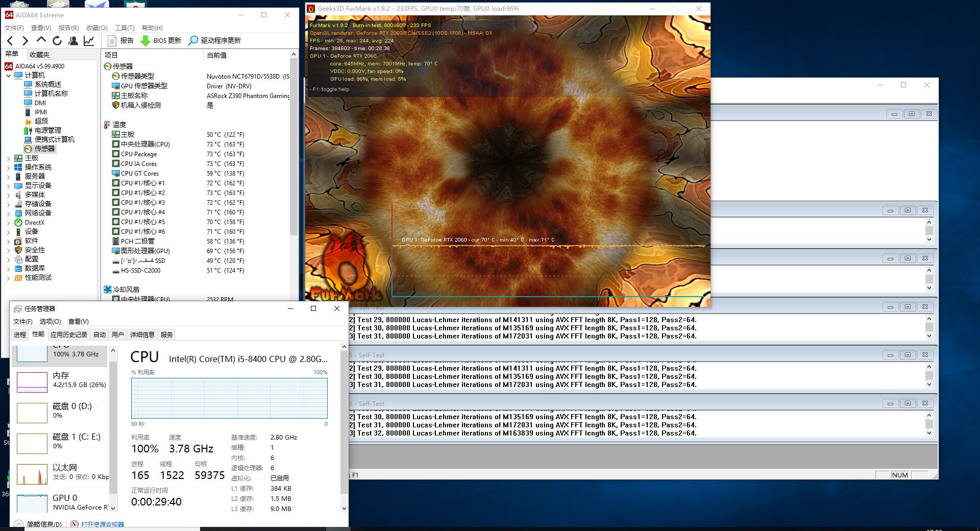Open 便携式计算机 in the AIDA64 tree
This screenshot has width=980, height=531.
tap(54, 139)
